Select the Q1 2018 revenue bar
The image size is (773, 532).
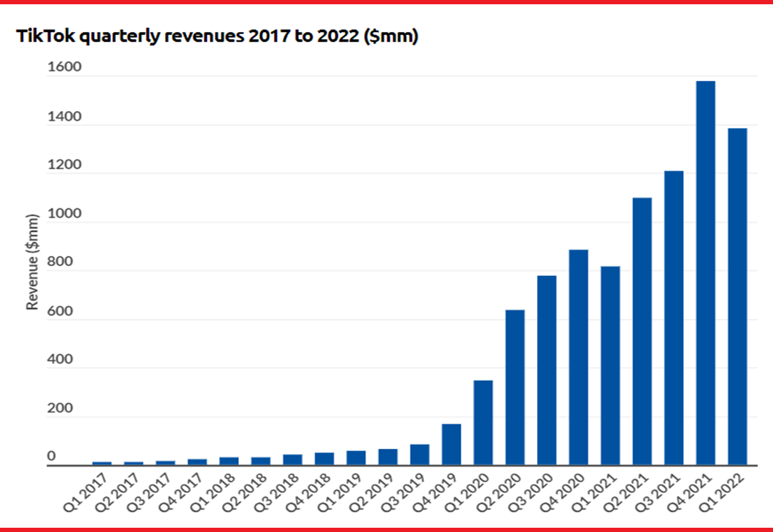tap(229, 461)
